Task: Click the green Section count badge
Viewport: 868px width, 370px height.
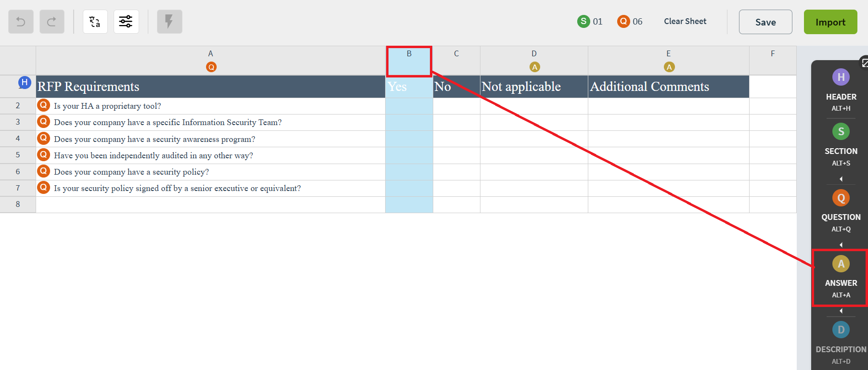Action: (583, 21)
